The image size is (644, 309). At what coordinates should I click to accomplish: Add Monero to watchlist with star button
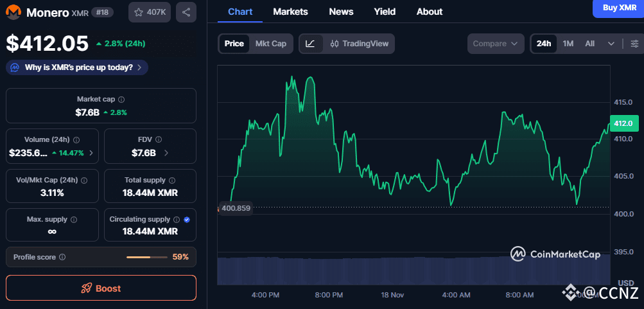coord(149,12)
